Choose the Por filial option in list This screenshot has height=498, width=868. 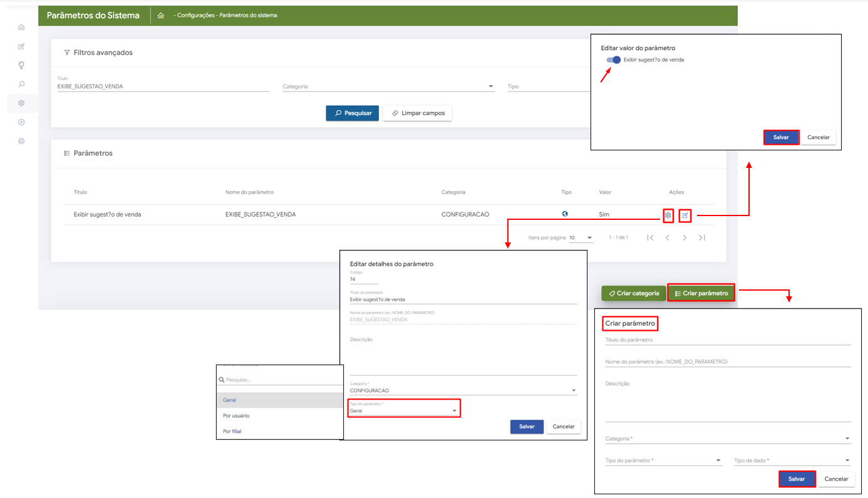(232, 432)
